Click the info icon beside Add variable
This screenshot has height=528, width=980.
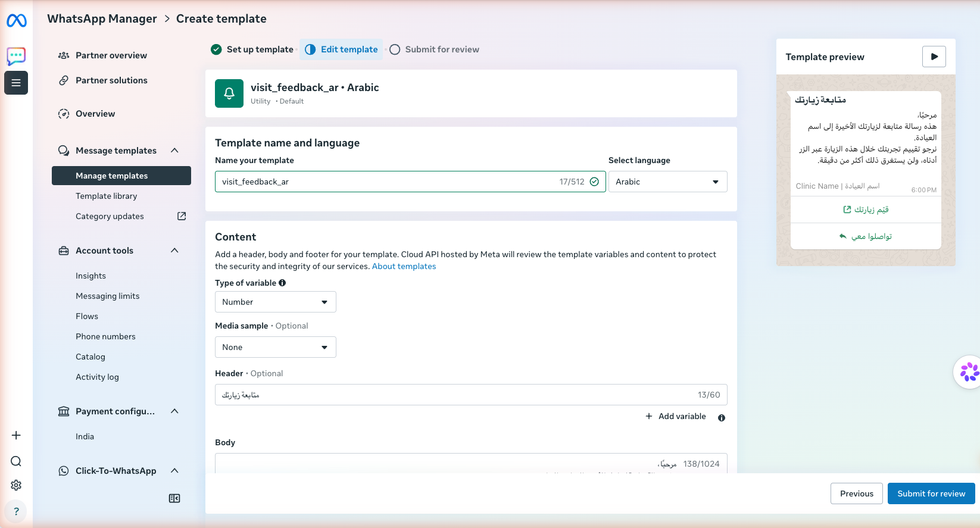pyautogui.click(x=722, y=418)
